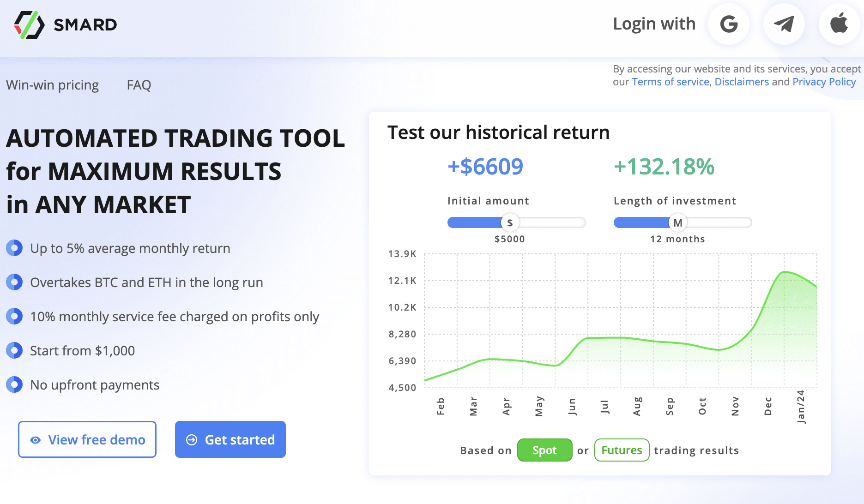
Task: Click the 'Jun' month label on chart
Action: pos(572,407)
